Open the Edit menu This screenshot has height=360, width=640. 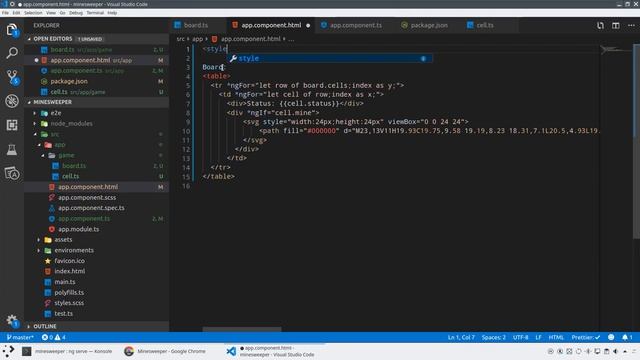pos(16,13)
